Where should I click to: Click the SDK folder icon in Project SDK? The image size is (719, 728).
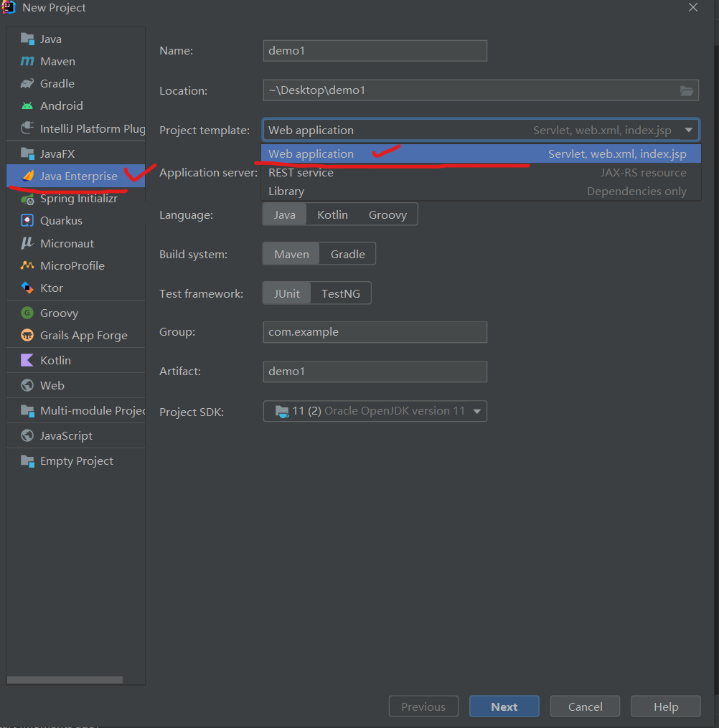click(x=281, y=412)
